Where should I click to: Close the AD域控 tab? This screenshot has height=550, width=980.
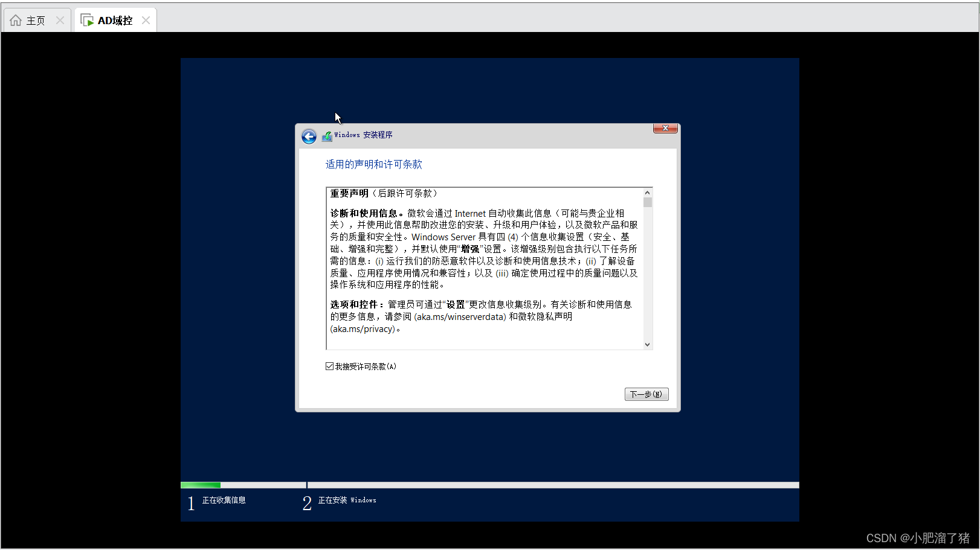pyautogui.click(x=146, y=21)
